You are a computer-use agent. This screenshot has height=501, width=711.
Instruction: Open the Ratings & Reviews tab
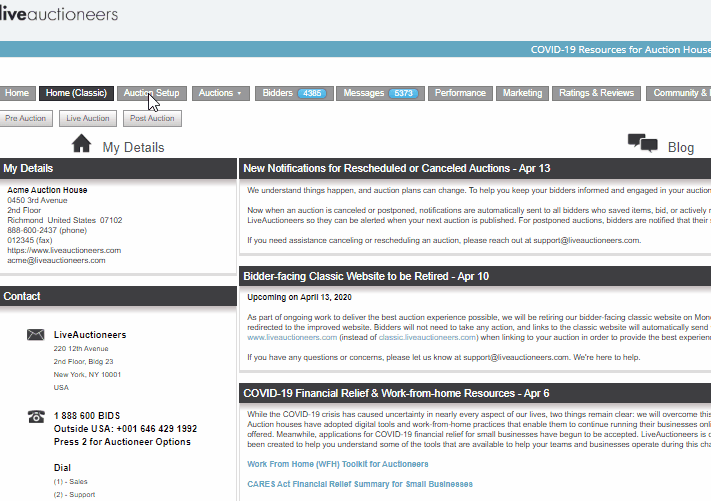(596, 93)
